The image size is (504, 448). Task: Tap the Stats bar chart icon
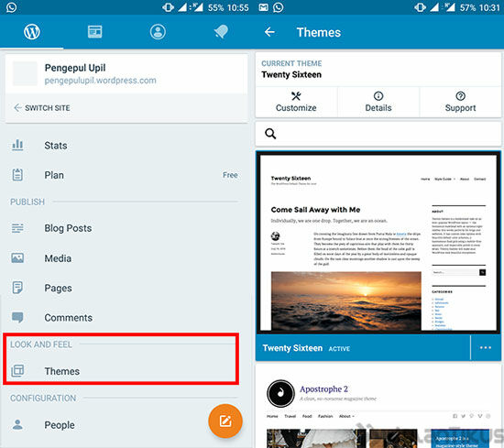click(x=17, y=146)
